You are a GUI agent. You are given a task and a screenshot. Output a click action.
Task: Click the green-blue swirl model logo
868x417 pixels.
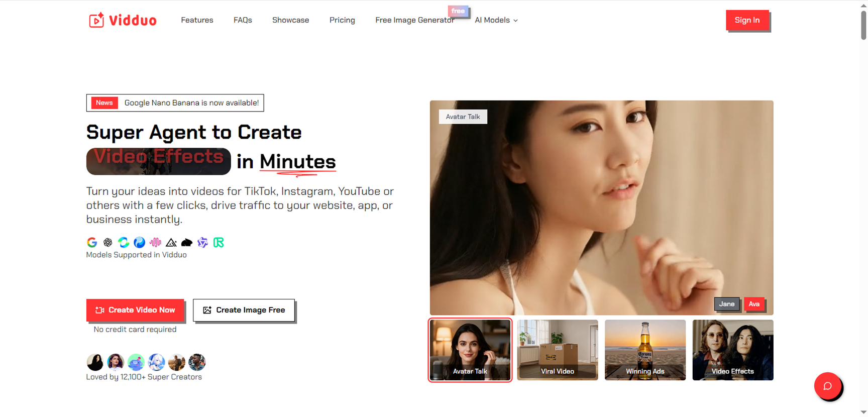124,243
